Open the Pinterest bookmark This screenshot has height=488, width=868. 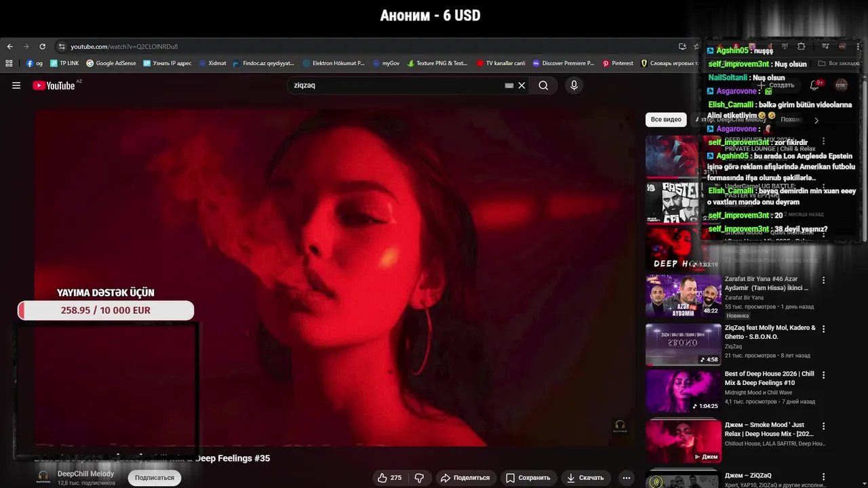(618, 63)
